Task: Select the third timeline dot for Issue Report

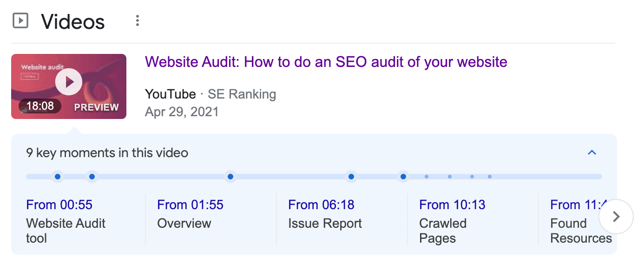Action: click(230, 177)
